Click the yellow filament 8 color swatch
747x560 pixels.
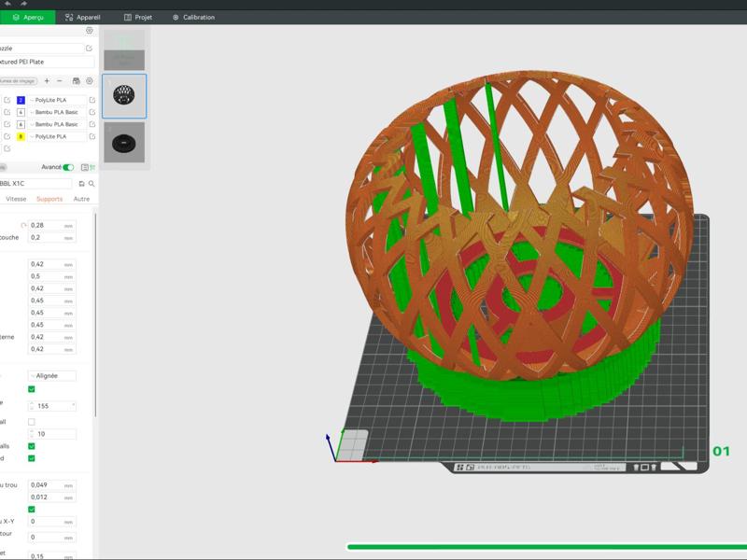click(21, 136)
